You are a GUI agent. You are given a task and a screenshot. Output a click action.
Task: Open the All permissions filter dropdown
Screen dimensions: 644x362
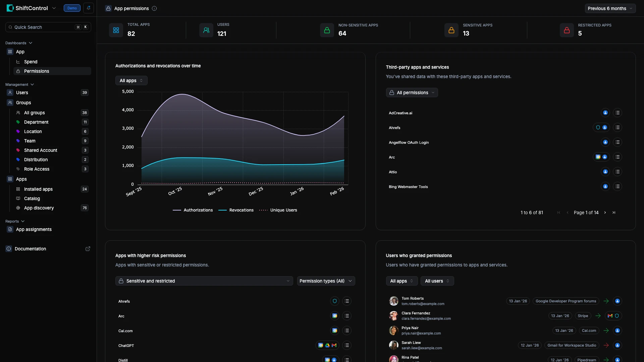pyautogui.click(x=412, y=93)
